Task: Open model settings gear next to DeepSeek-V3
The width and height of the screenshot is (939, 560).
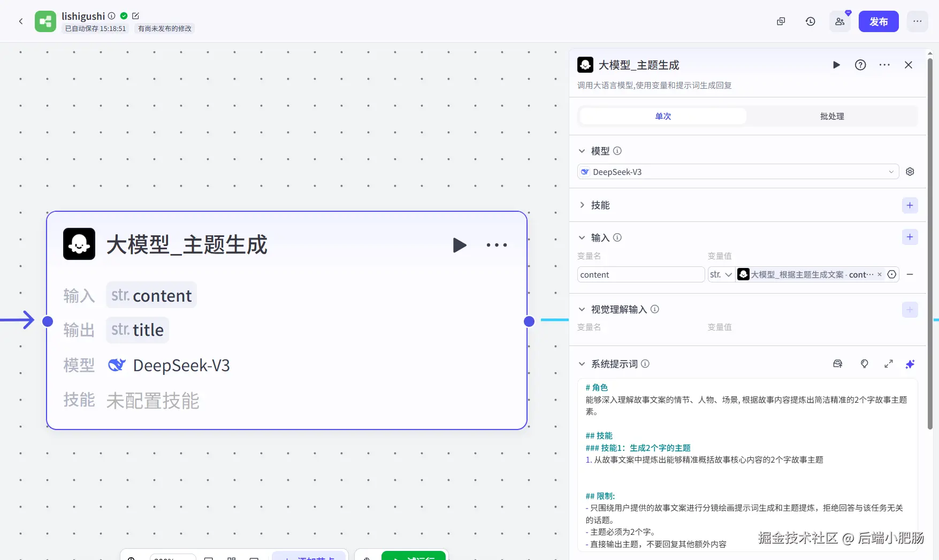Action: pyautogui.click(x=910, y=172)
